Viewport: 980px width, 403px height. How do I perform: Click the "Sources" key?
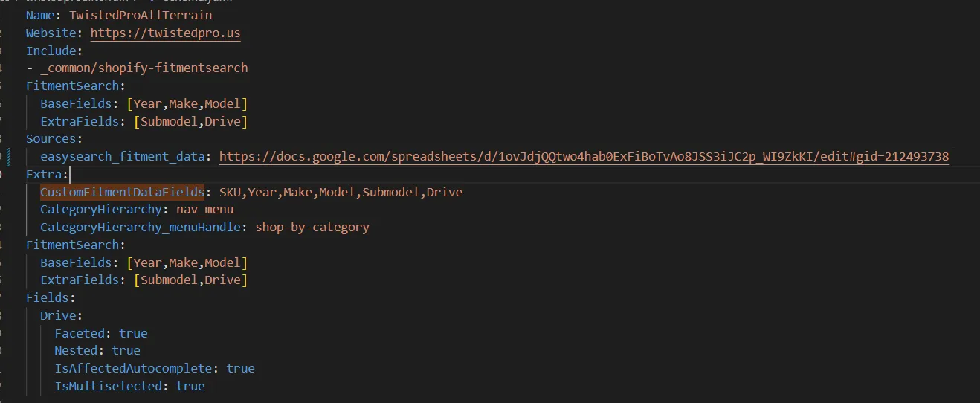click(51, 139)
